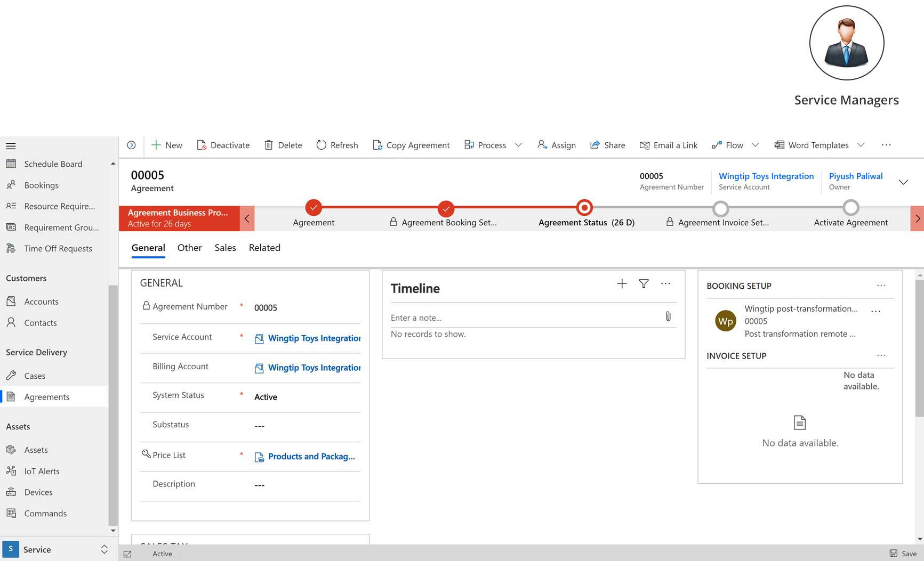Toggle the site map navigation menu
924x561 pixels.
10,145
